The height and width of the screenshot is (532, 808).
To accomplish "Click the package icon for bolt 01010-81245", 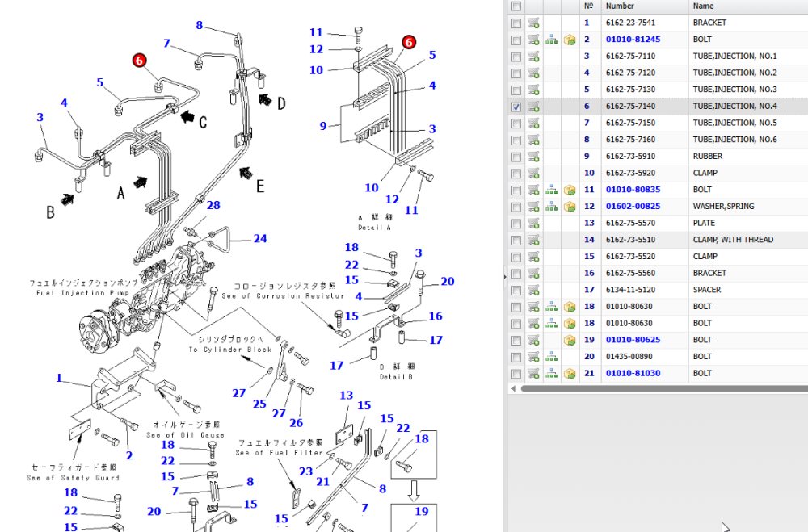I will coord(570,40).
